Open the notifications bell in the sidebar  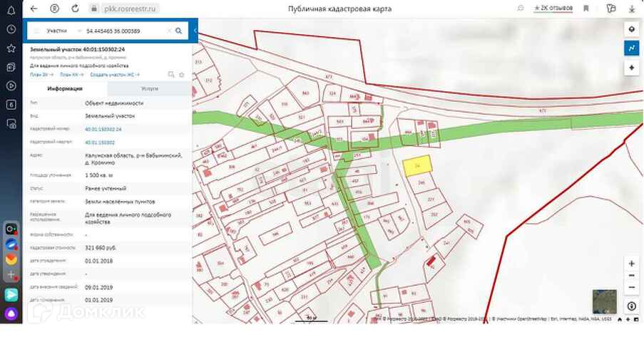click(x=11, y=11)
